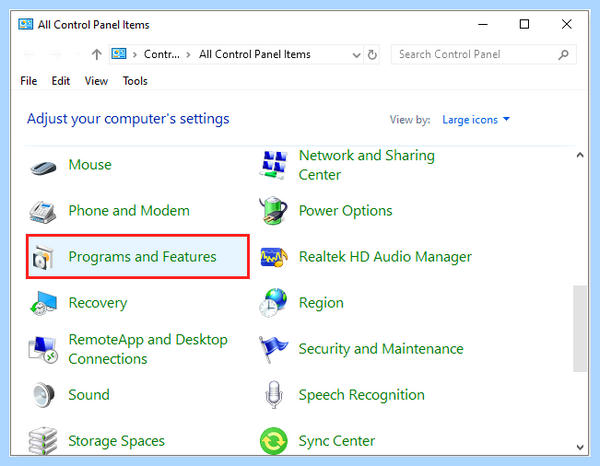
Task: Maximize the Control Panel window
Action: pos(524,24)
